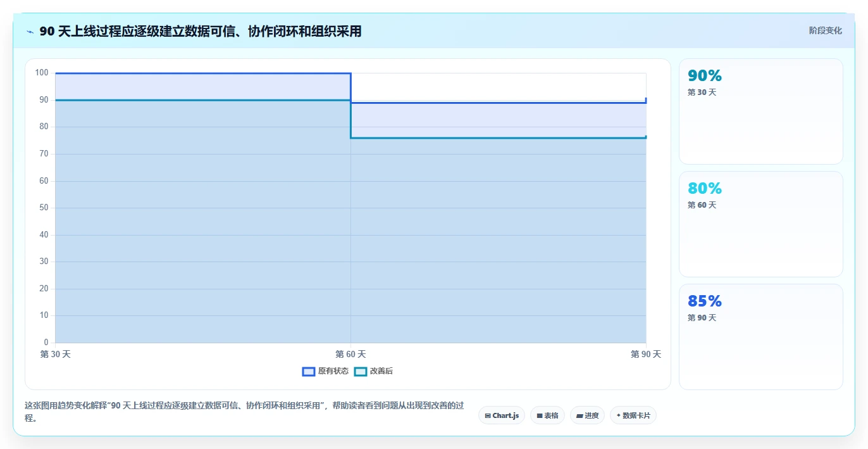Toggle the 改善后 legend swatch
The image size is (868, 449).
[361, 372]
